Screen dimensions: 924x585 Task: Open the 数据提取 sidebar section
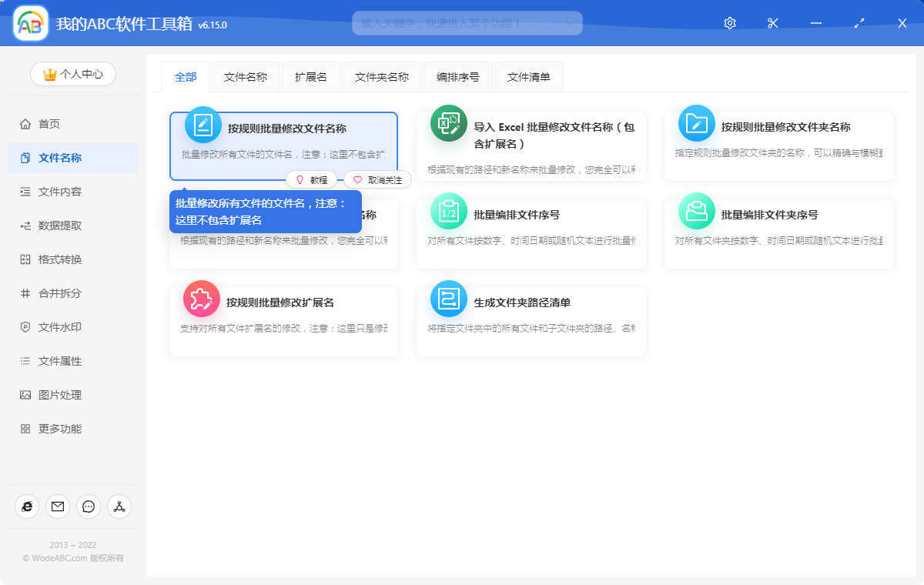point(27,225)
